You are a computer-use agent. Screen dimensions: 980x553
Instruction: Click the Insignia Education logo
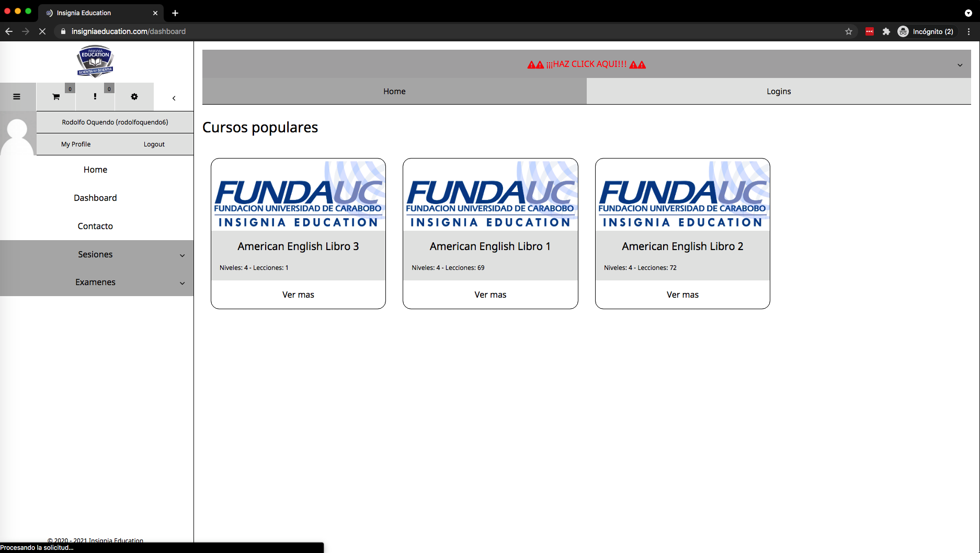(95, 62)
